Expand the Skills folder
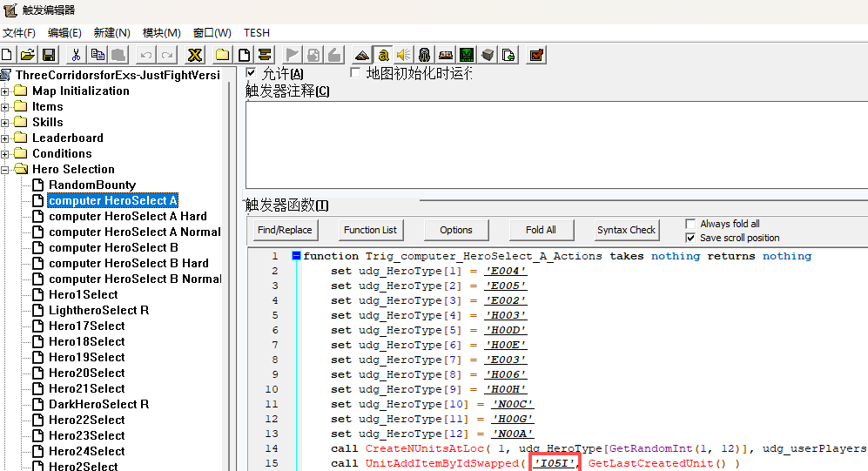This screenshot has height=471, width=868. tap(5, 122)
